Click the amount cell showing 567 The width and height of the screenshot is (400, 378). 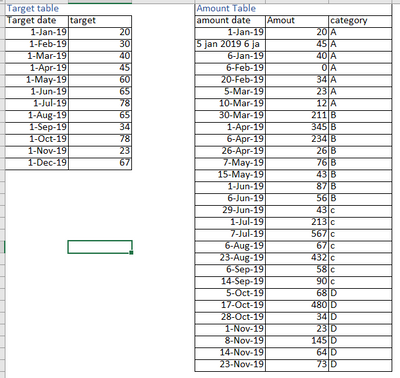tap(297, 234)
